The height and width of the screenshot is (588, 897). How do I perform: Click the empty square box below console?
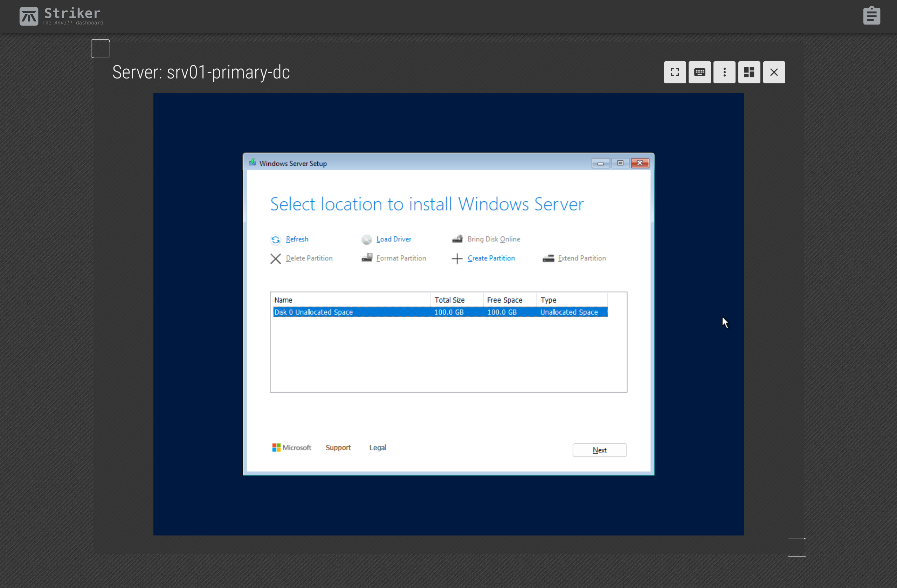click(x=797, y=547)
